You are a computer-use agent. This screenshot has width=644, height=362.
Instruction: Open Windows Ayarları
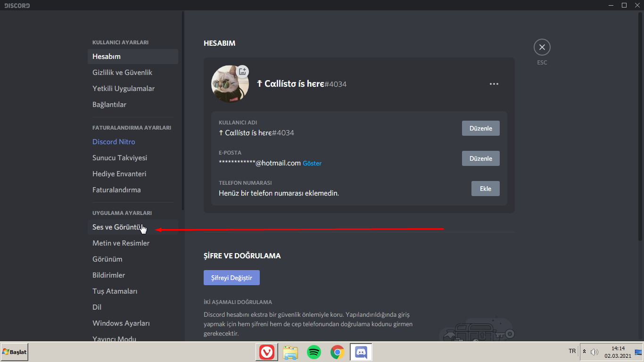[x=133, y=323]
